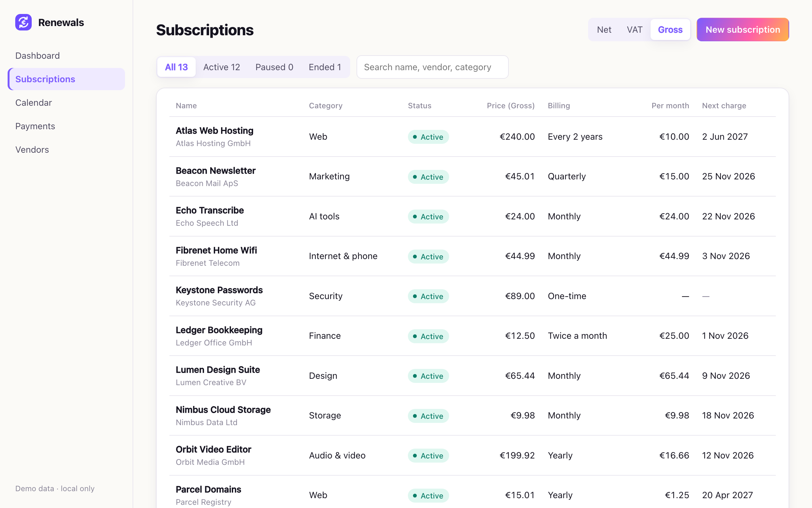The width and height of the screenshot is (812, 508).
Task: Click the Echo Speech Ltd vendor name
Action: (207, 223)
